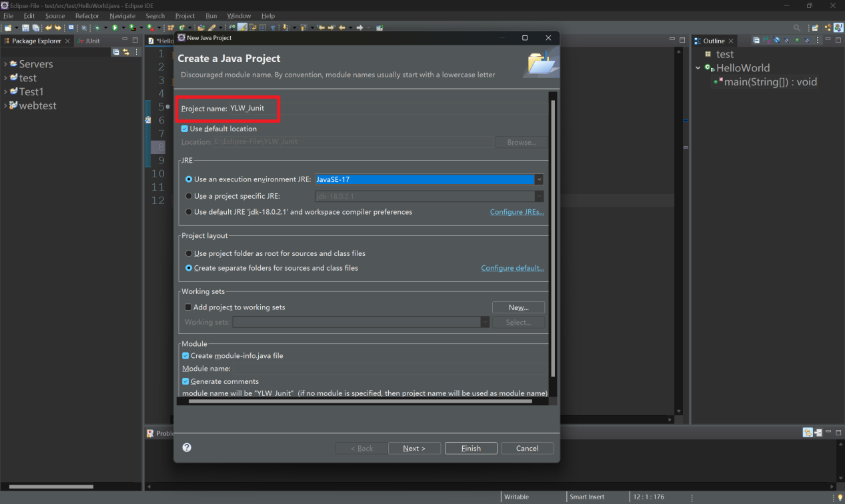Uncheck Generate comments checkbox
The image size is (845, 504).
[185, 381]
